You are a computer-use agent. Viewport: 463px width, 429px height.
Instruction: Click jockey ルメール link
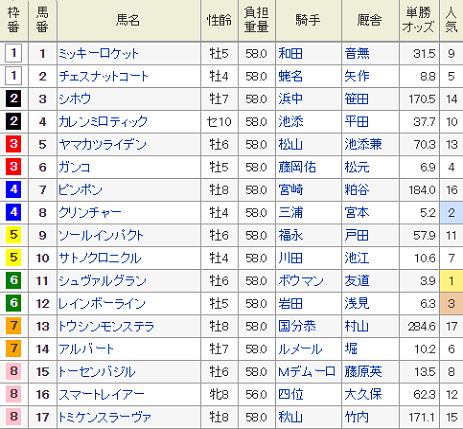pos(300,349)
